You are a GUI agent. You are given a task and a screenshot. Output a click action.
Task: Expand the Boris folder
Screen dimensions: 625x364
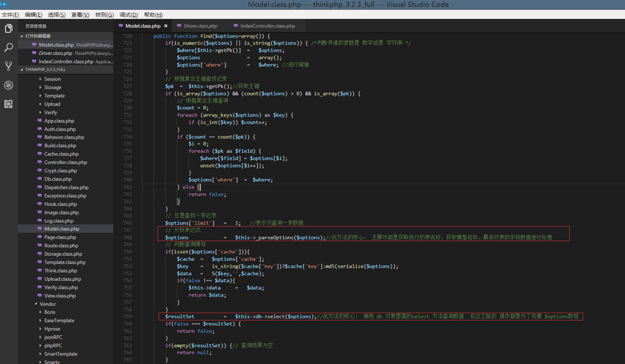tap(40, 312)
